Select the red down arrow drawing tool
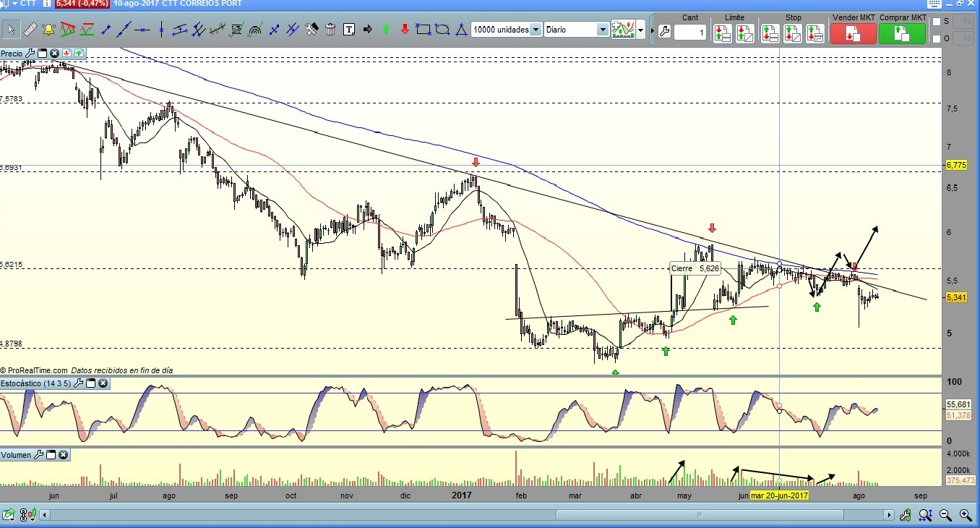The height and width of the screenshot is (528, 980). [x=405, y=30]
